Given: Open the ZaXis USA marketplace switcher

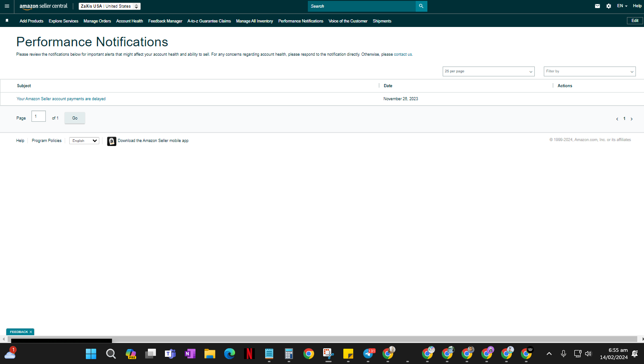Looking at the screenshot, I should (x=110, y=6).
